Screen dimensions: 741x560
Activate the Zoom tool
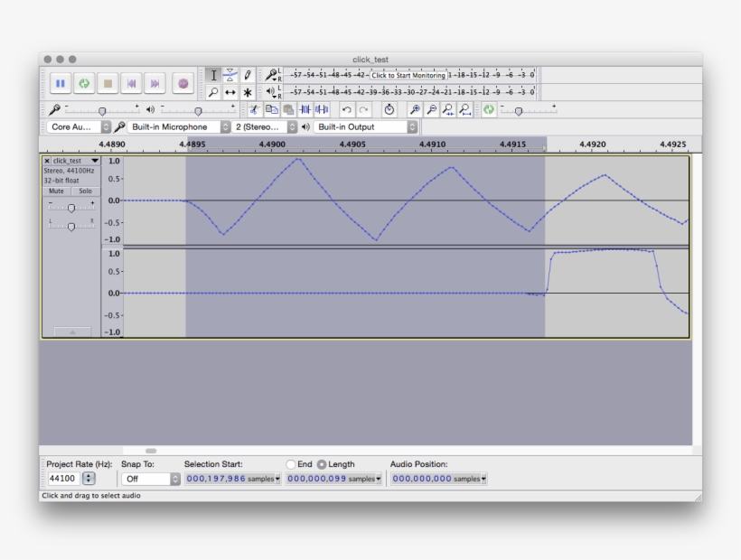coord(214,92)
